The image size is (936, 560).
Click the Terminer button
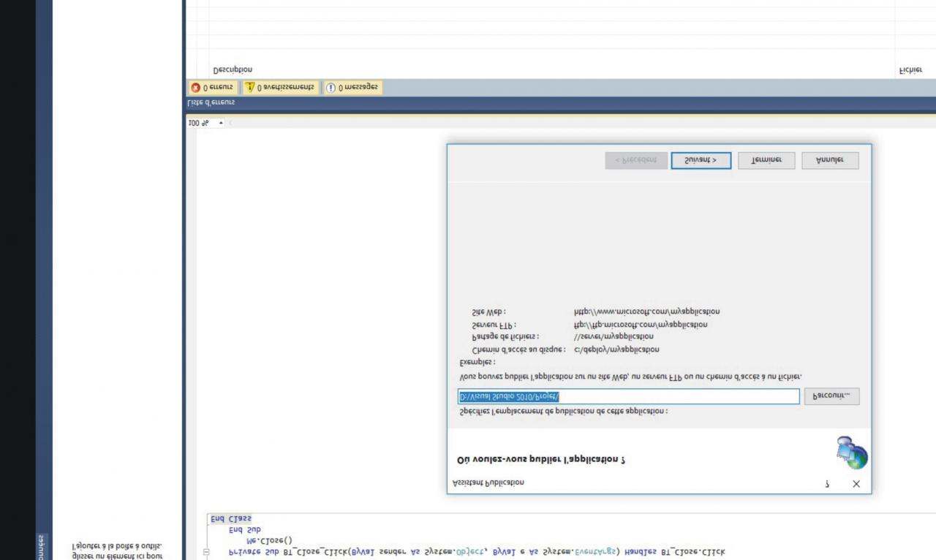[766, 161]
